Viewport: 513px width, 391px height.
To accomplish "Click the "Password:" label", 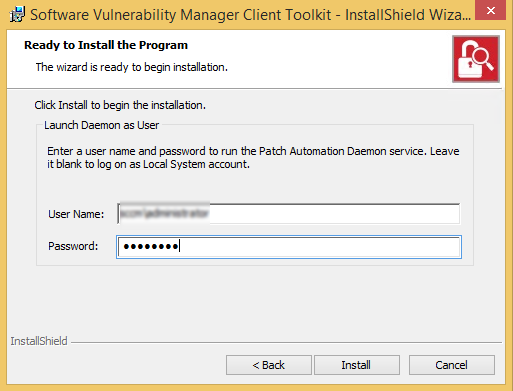I will click(x=73, y=246).
